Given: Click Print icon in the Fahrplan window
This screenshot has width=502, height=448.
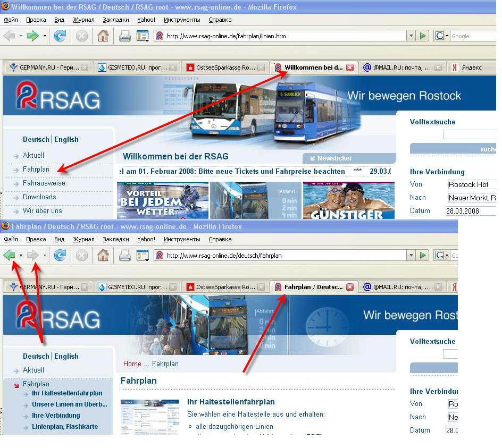Looking at the screenshot, I should click(124, 256).
